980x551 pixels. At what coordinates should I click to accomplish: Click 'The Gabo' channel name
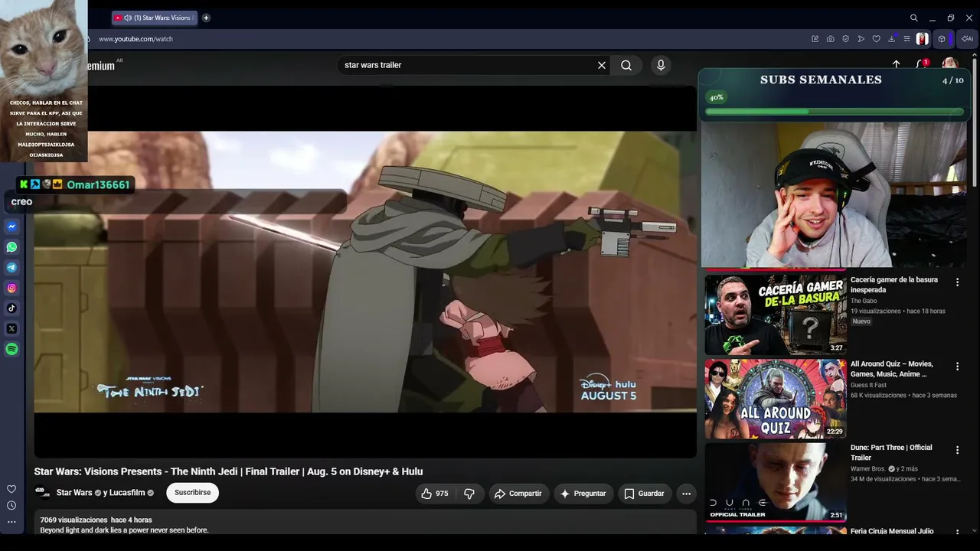[864, 301]
